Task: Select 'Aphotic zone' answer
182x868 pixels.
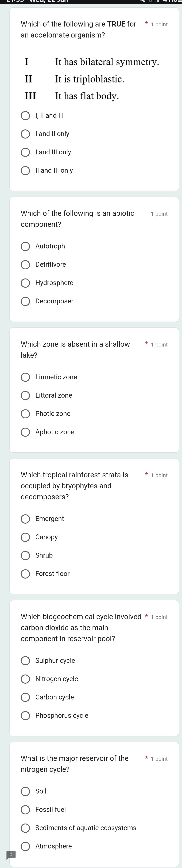Action: [x=25, y=432]
